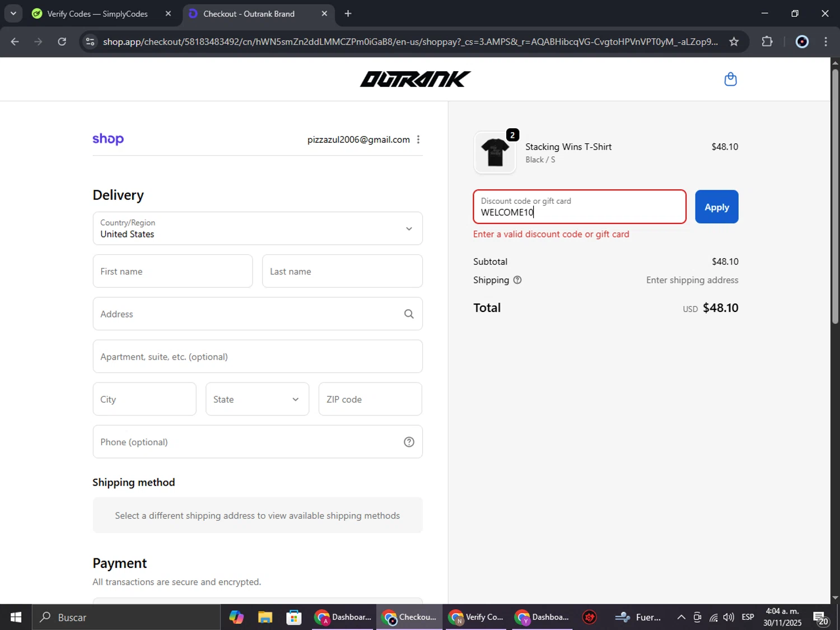Open network status tray icon
Screen dimensions: 840x630
click(x=713, y=617)
